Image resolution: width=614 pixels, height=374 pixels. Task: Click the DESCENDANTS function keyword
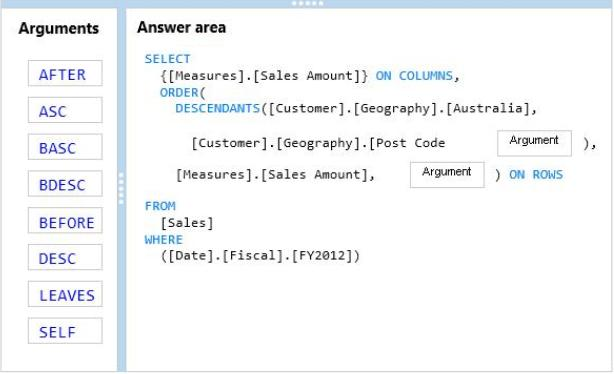click(x=217, y=108)
